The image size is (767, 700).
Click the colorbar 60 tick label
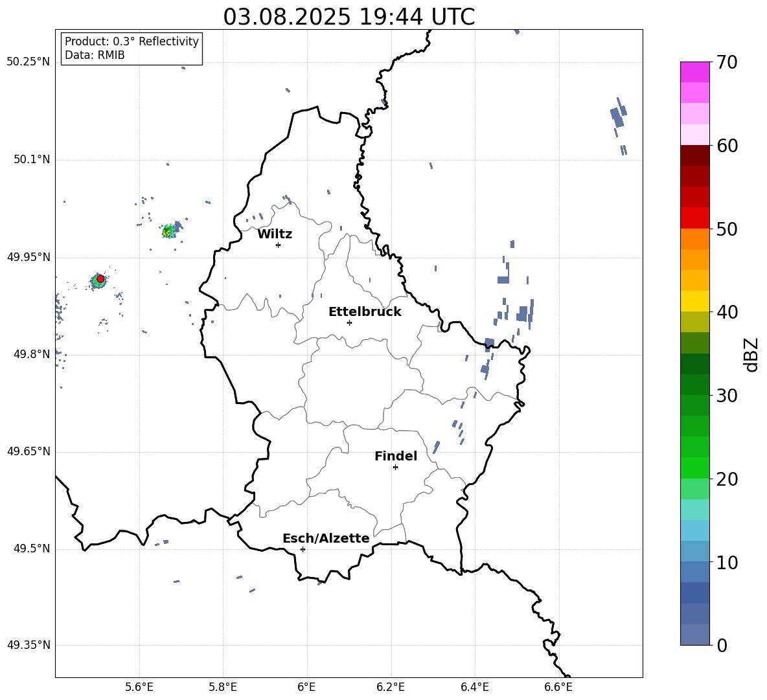727,146
